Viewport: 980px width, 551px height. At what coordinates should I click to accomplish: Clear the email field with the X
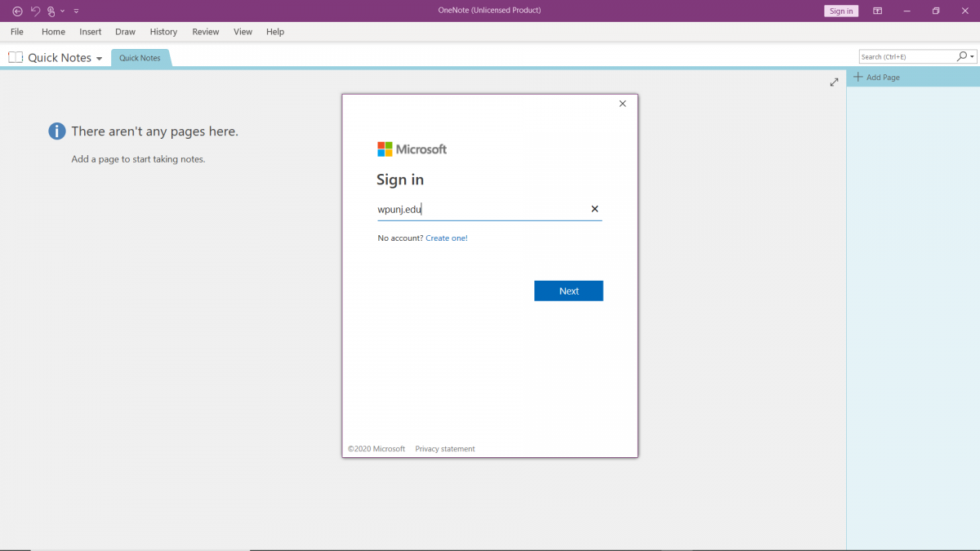click(595, 209)
